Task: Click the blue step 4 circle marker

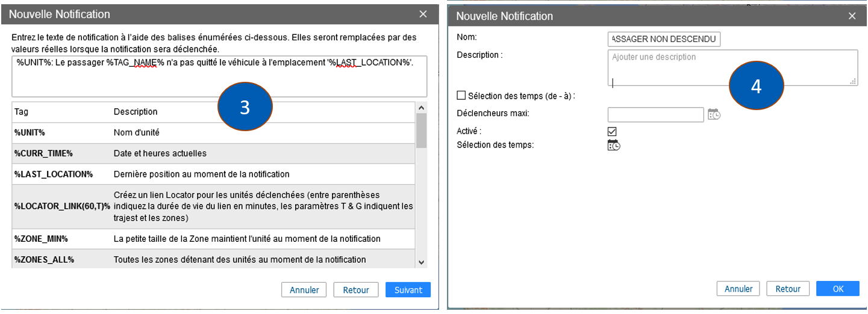Action: pyautogui.click(x=756, y=86)
